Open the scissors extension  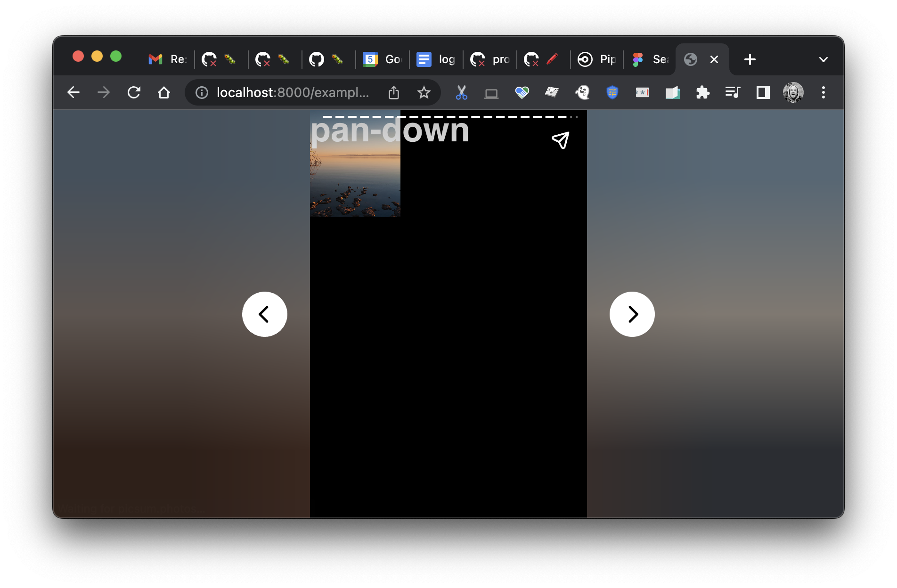click(x=462, y=93)
